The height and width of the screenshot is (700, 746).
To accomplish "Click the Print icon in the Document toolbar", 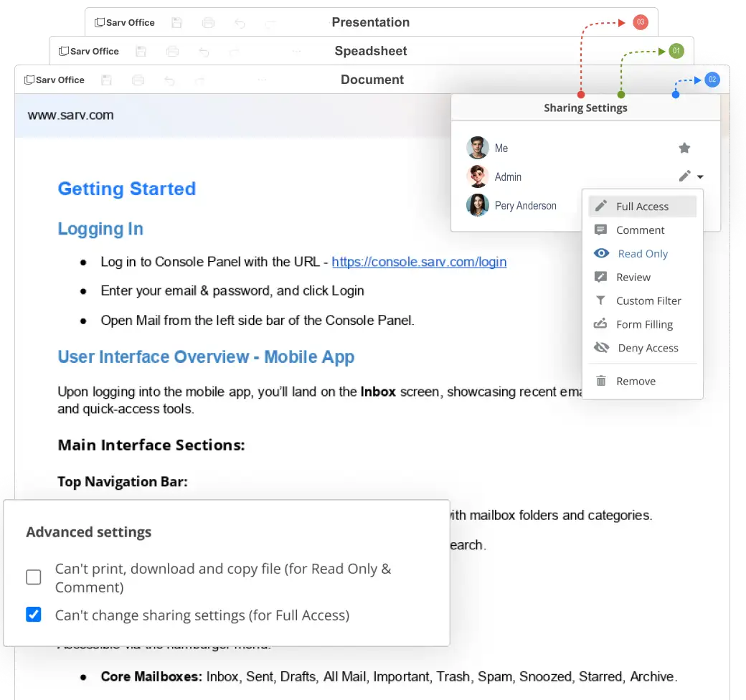I will (x=138, y=80).
